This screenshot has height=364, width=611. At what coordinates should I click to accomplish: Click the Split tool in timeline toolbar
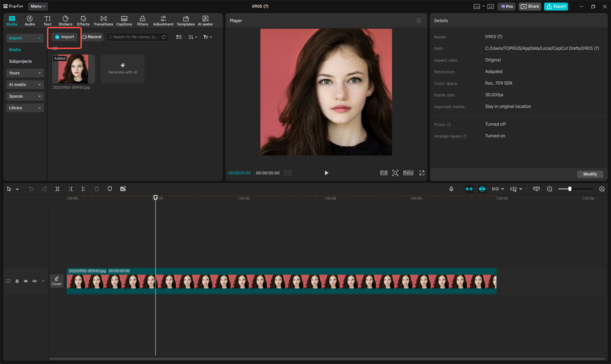click(57, 189)
